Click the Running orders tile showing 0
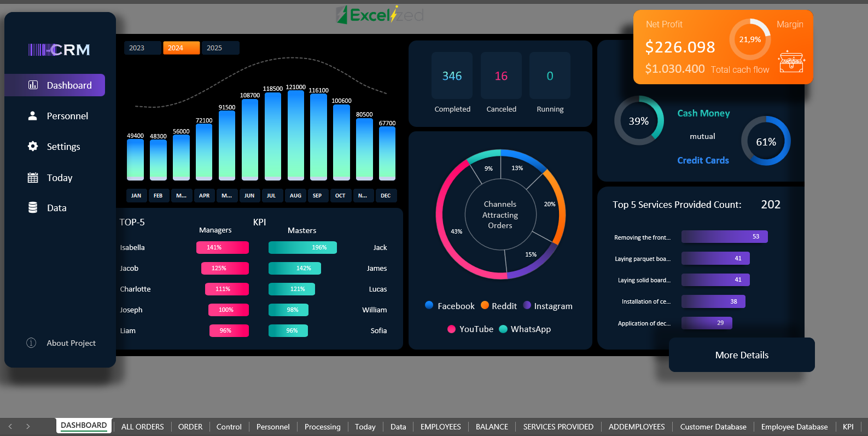The width and height of the screenshot is (868, 436). [x=550, y=75]
